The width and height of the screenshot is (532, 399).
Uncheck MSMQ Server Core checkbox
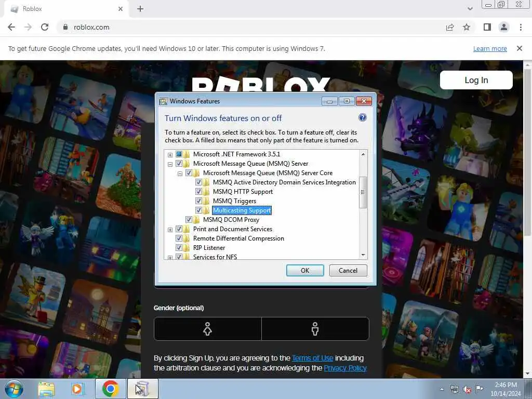[189, 173]
